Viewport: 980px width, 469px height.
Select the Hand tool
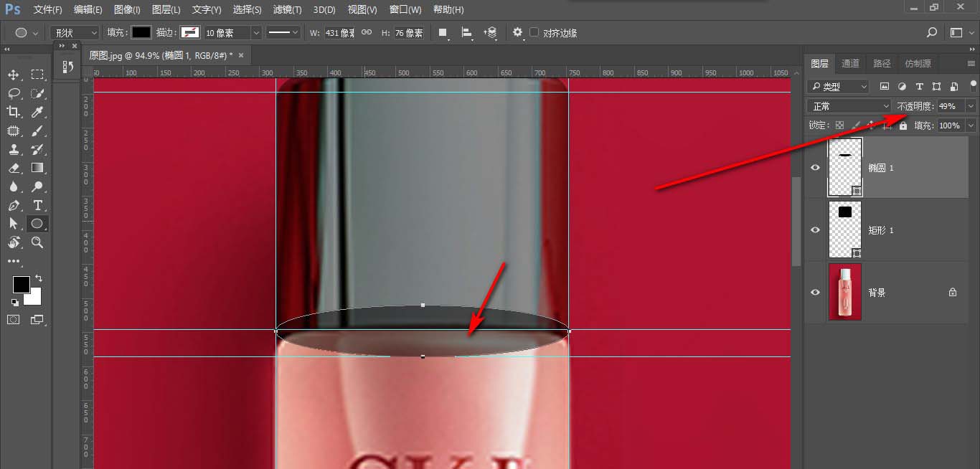(x=14, y=242)
